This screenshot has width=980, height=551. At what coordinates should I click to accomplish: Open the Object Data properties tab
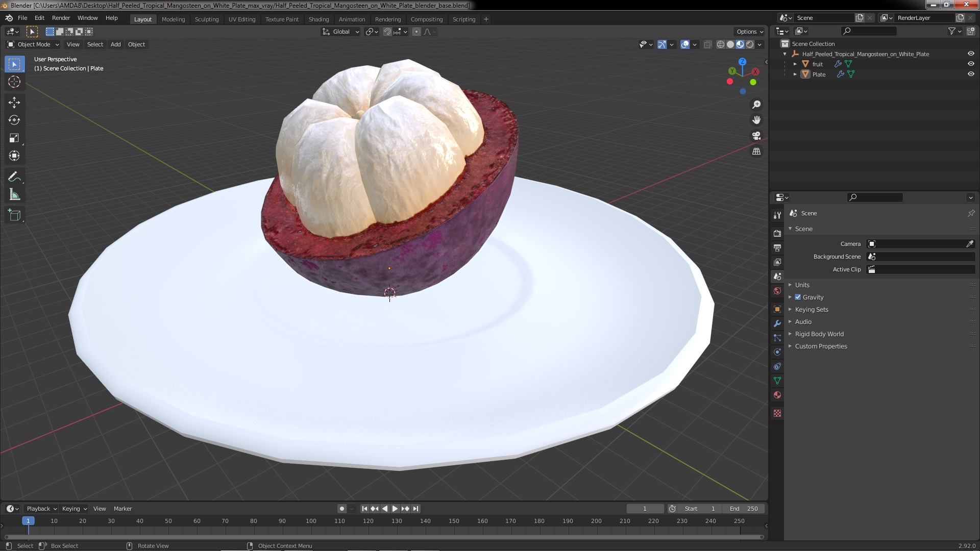777,381
